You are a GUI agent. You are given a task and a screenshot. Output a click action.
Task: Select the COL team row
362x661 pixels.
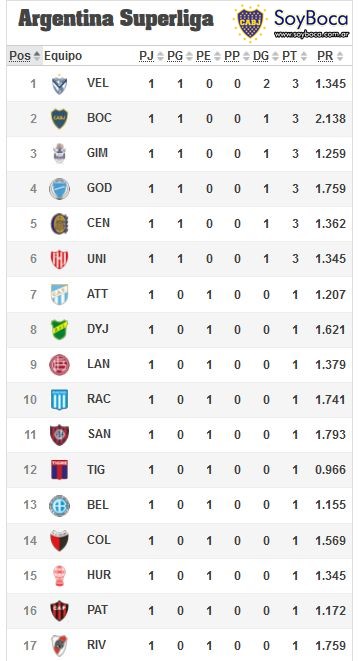click(180, 540)
